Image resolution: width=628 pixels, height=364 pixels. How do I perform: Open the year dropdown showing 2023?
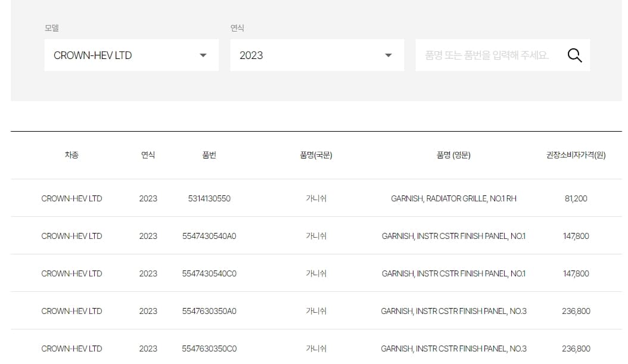tap(317, 55)
